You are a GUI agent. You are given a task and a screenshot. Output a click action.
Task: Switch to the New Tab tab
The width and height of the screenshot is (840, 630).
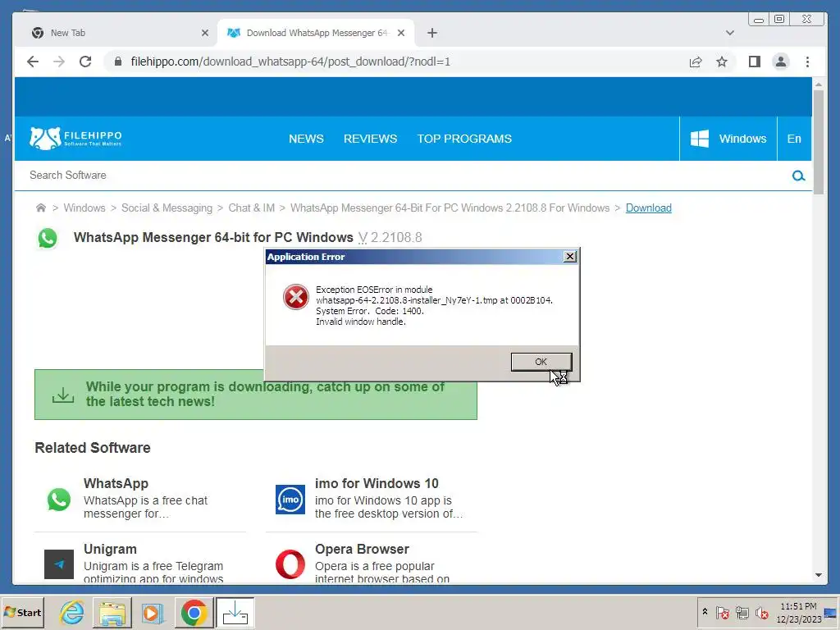[x=116, y=33]
